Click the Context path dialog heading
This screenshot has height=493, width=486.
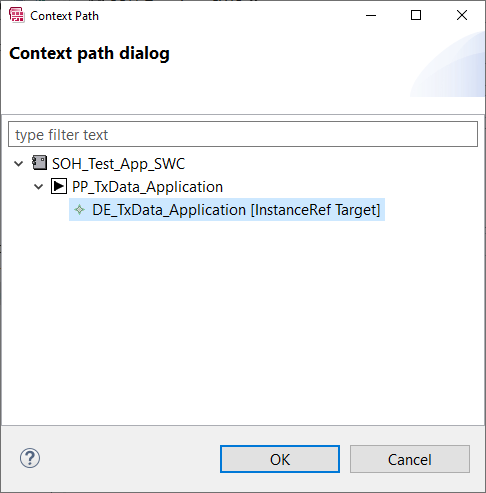[89, 53]
